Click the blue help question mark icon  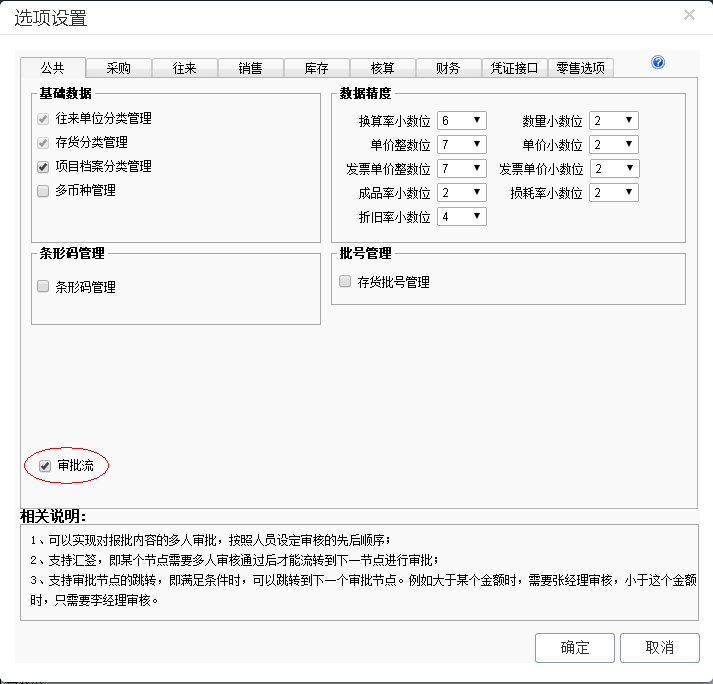coord(658,62)
